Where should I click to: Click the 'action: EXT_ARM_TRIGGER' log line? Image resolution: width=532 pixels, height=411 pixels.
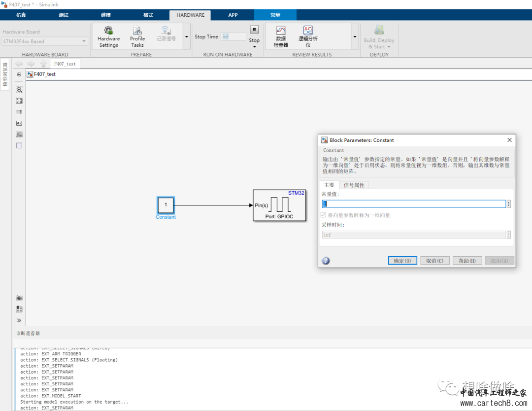tap(51, 354)
